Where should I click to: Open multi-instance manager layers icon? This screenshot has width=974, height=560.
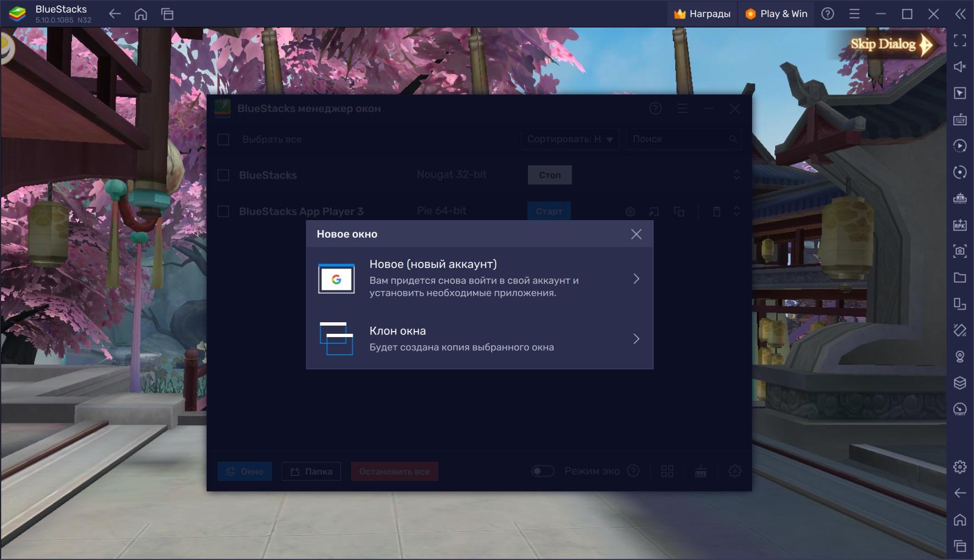pyautogui.click(x=960, y=383)
